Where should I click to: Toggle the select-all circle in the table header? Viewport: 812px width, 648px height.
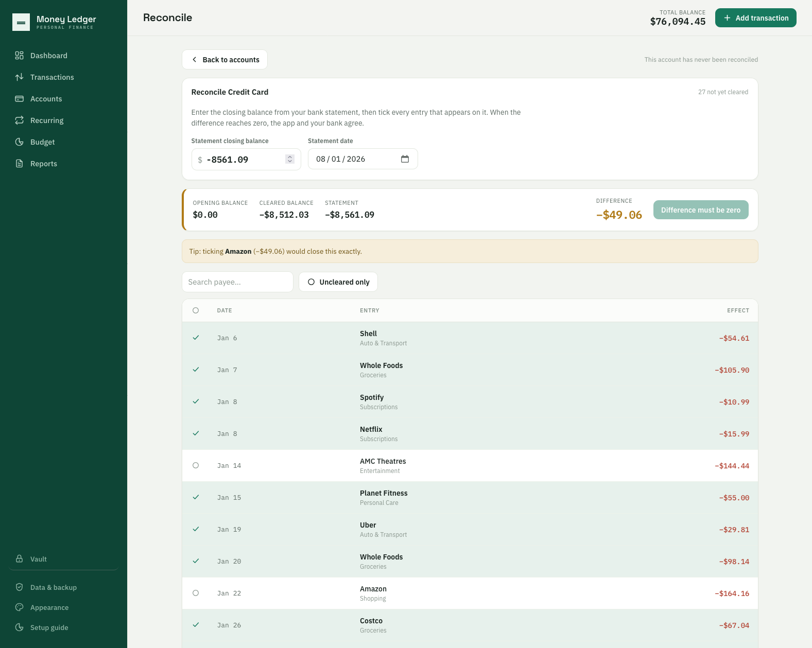click(196, 310)
